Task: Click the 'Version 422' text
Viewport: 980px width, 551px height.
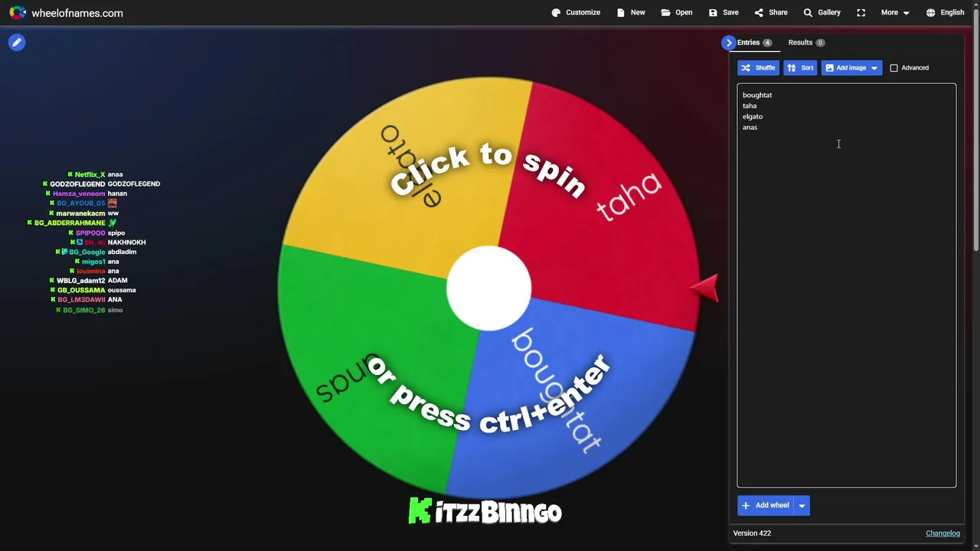Action: click(752, 533)
